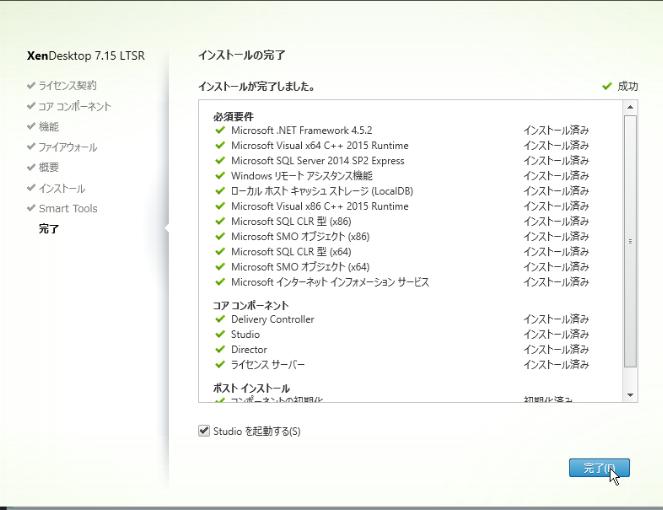
Task: Select the ファイアウォール step in sidebar
Action: (68, 147)
